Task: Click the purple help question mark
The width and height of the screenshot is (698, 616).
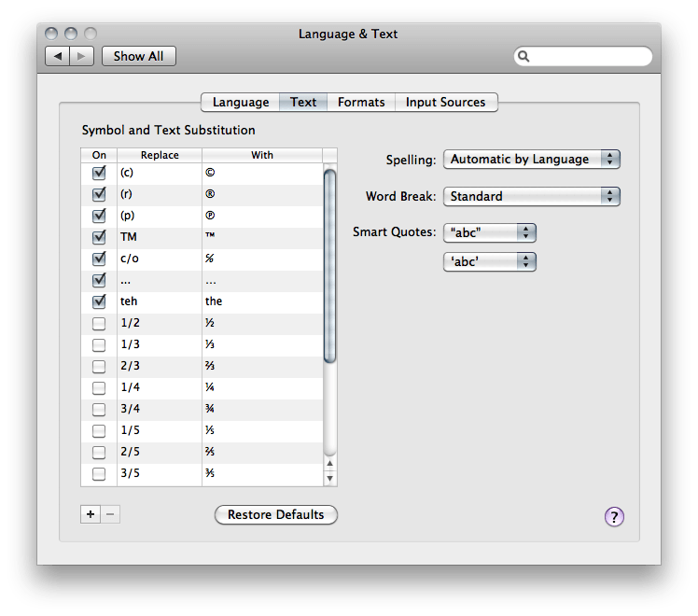Action: [614, 517]
